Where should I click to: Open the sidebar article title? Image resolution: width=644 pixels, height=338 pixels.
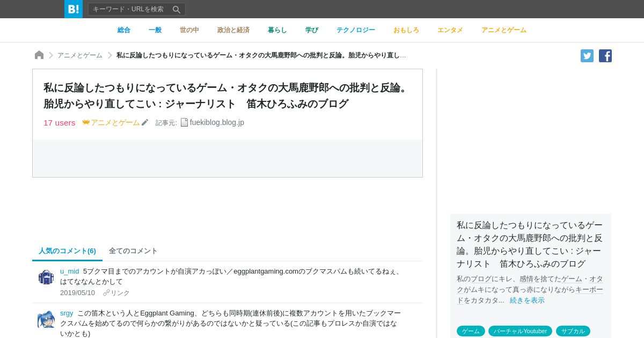[x=530, y=244]
